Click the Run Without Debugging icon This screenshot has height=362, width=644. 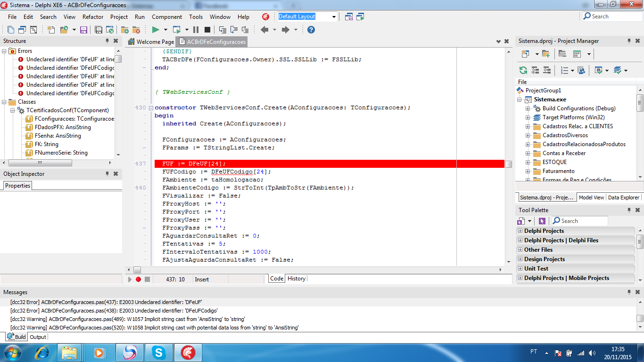pyautogui.click(x=177, y=30)
